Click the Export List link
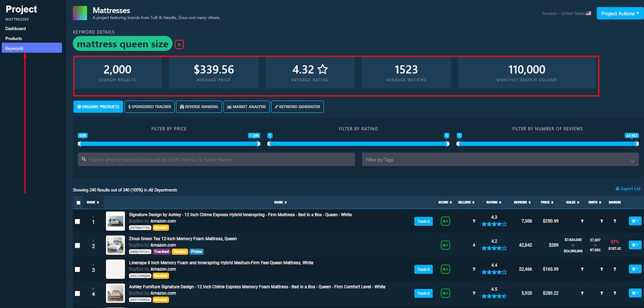The width and height of the screenshot is (644, 308). [x=627, y=189]
